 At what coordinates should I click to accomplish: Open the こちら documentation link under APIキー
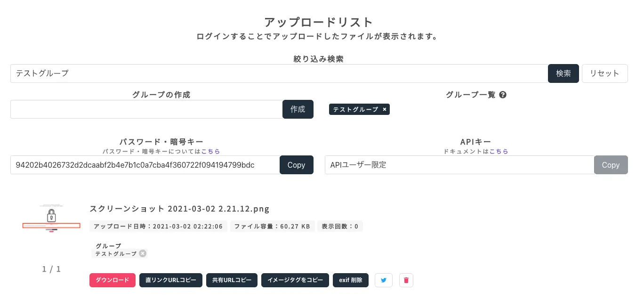[499, 152]
